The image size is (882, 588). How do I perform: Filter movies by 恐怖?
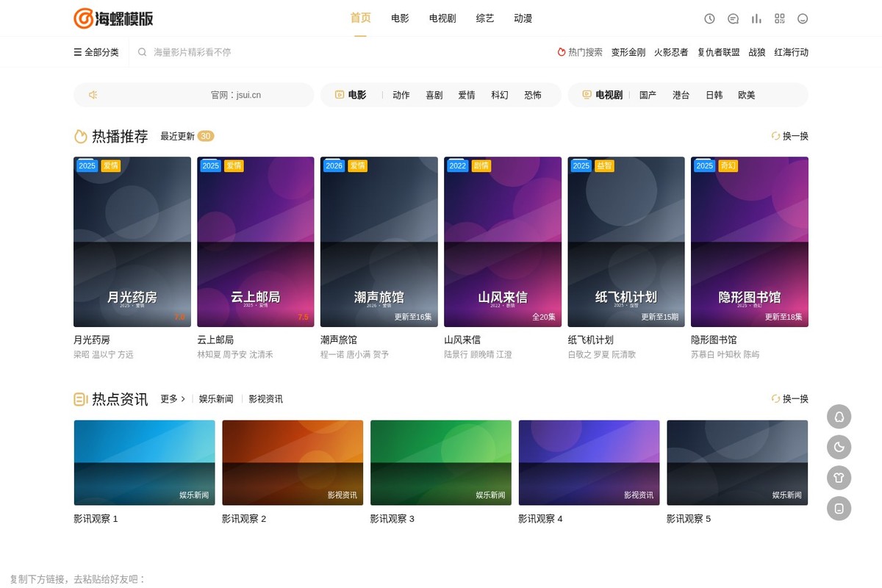pos(533,95)
